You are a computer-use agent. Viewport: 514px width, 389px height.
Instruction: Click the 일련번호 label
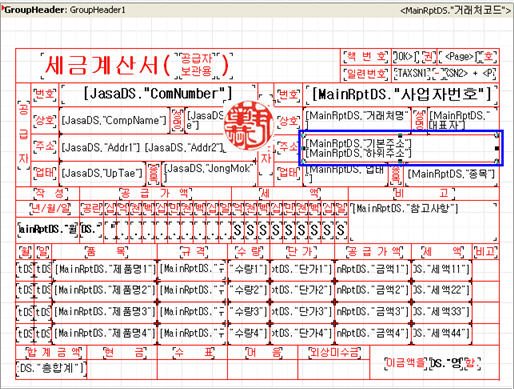click(366, 74)
